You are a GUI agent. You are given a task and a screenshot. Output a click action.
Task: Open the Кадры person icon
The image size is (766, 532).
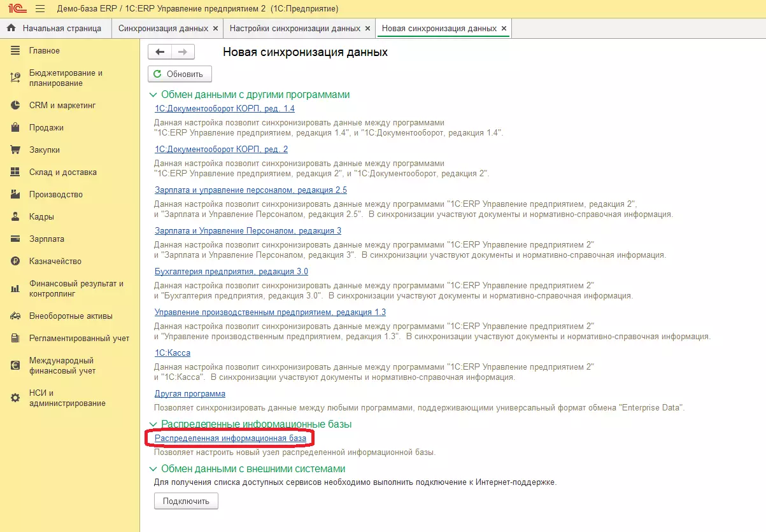[x=15, y=217]
